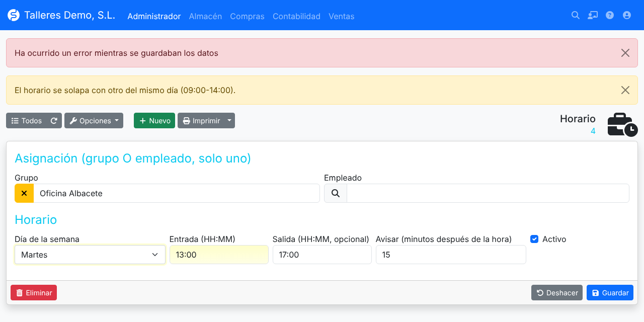This screenshot has height=322, width=644.
Task: Delete the schedule with Eliminar
Action: pyautogui.click(x=34, y=293)
